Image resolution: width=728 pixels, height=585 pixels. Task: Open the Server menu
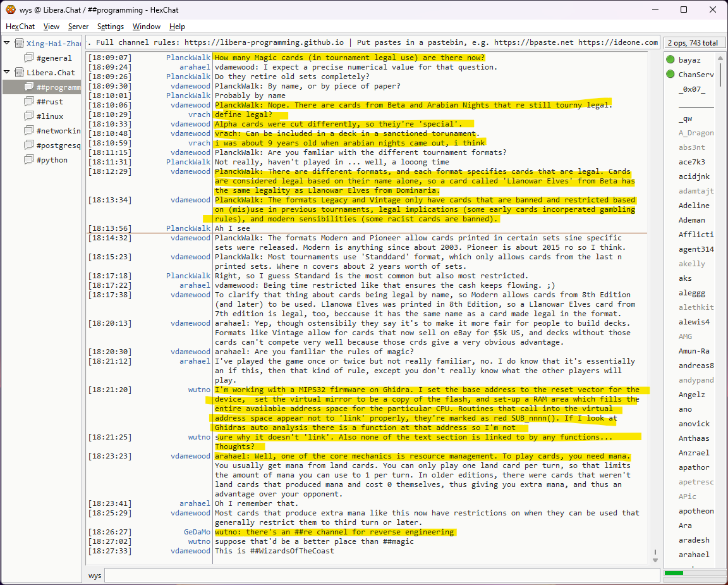coord(78,27)
